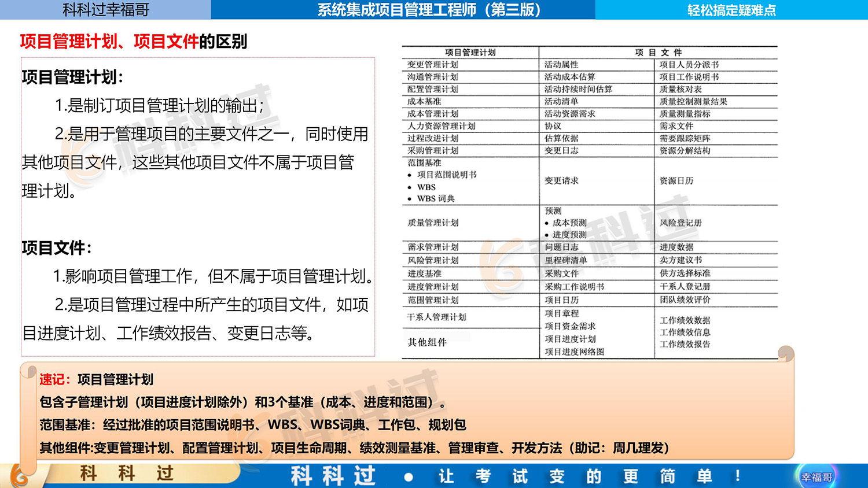
Task: Click the 其他组件 table cell
Action: pyautogui.click(x=427, y=342)
